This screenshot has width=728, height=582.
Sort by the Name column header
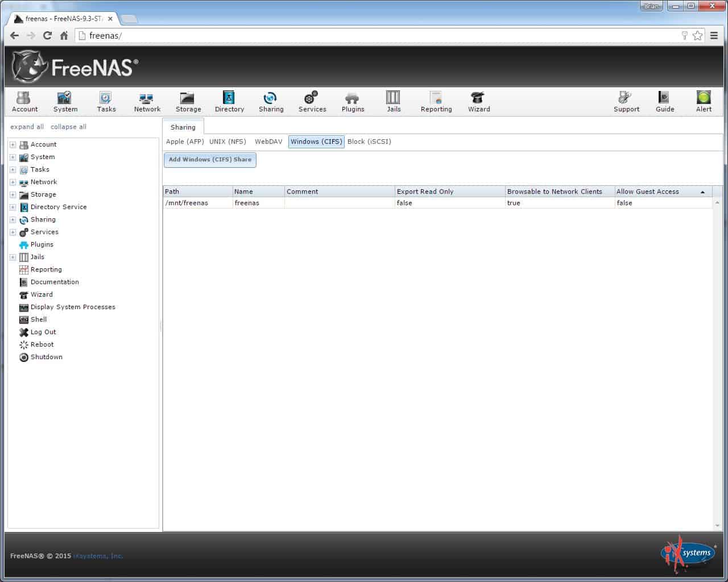click(259, 192)
